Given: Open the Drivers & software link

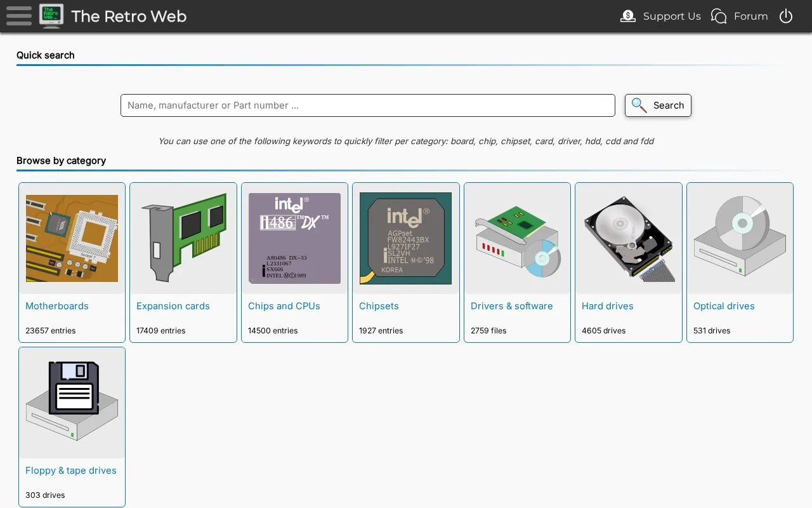Looking at the screenshot, I should pos(512,306).
